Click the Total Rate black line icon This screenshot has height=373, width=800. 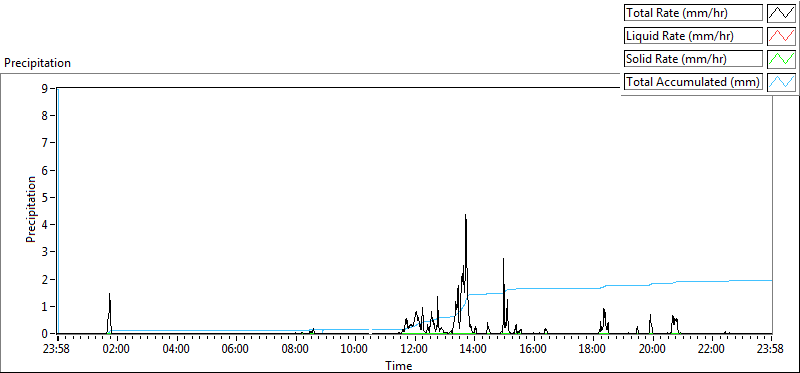(x=781, y=13)
